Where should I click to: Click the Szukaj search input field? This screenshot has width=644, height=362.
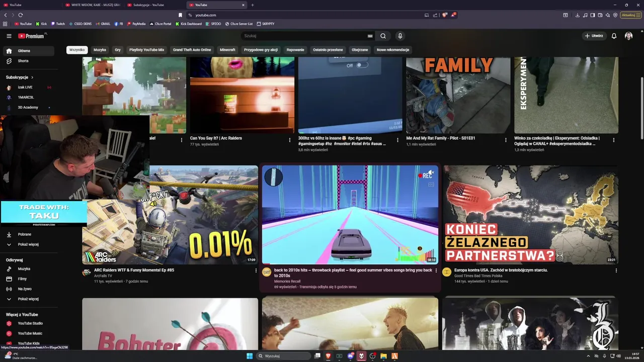click(304, 36)
